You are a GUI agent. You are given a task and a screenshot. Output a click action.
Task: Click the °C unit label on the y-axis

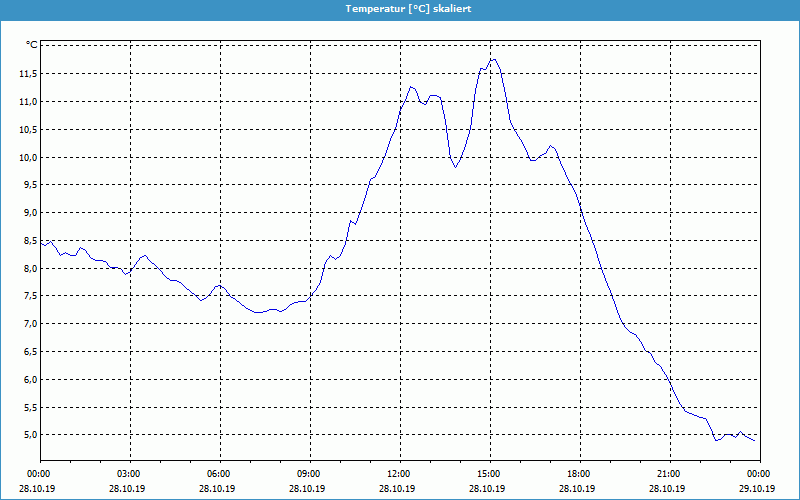tap(32, 45)
